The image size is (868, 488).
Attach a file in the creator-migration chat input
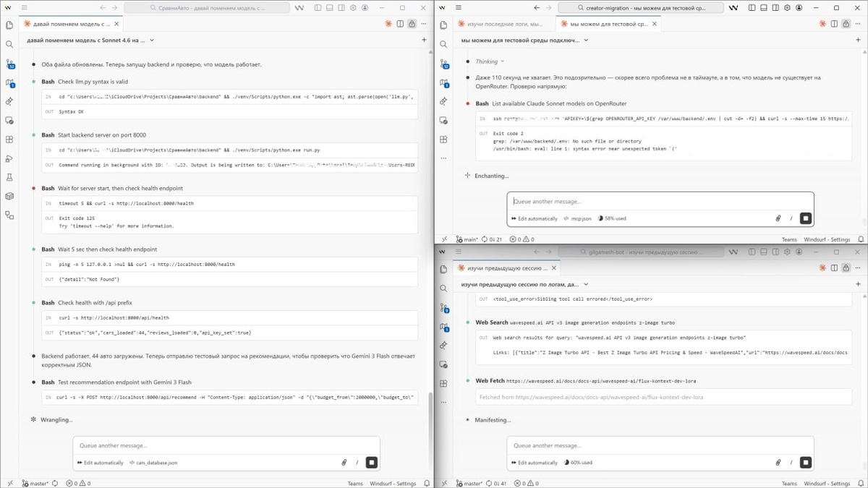click(x=778, y=218)
